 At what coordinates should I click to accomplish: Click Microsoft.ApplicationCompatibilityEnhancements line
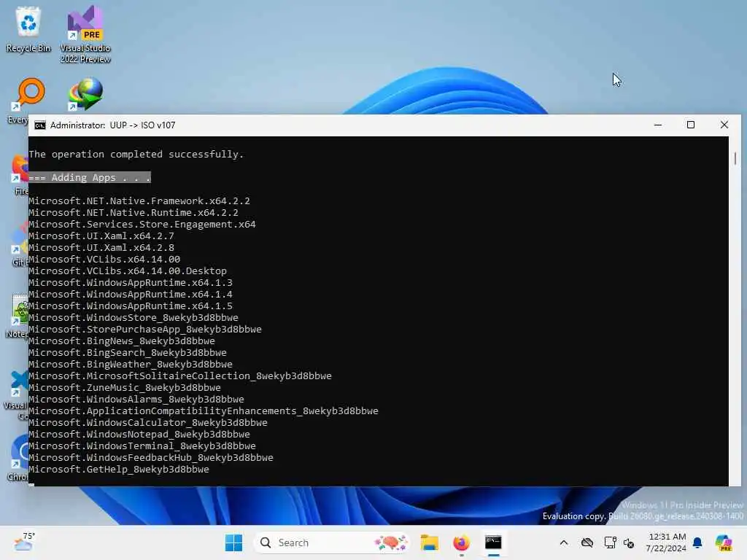point(204,411)
